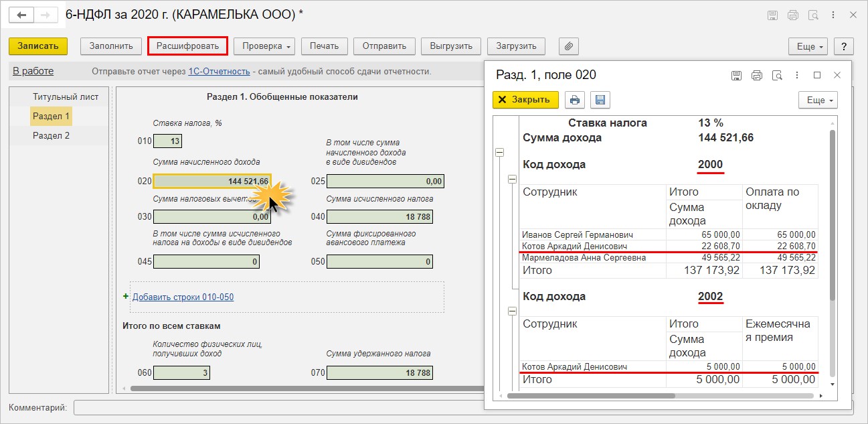Click the vertical scrollbar in the breakdown popup
The height and width of the screenshot is (424, 868).
point(833,214)
